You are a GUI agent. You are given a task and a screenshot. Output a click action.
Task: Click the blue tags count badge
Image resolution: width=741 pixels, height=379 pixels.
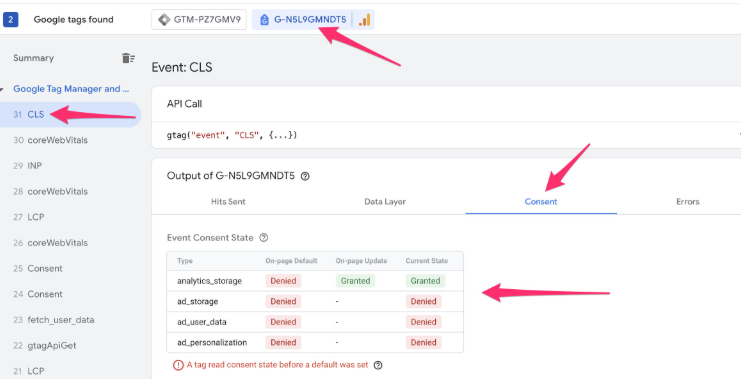(x=10, y=20)
